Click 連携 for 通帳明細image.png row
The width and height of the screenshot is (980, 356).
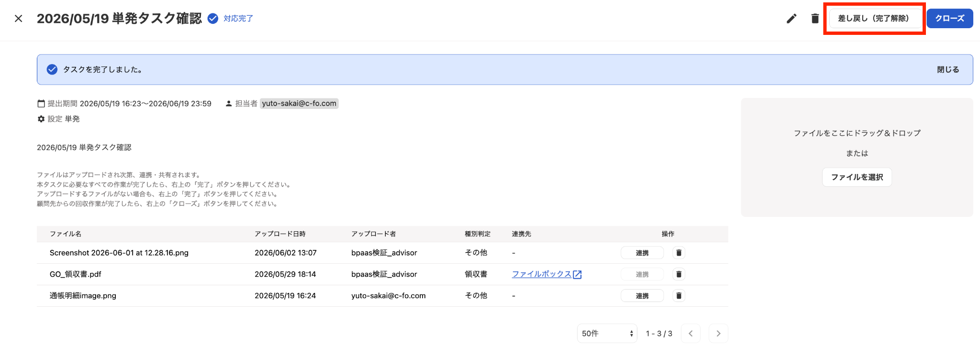point(642,296)
